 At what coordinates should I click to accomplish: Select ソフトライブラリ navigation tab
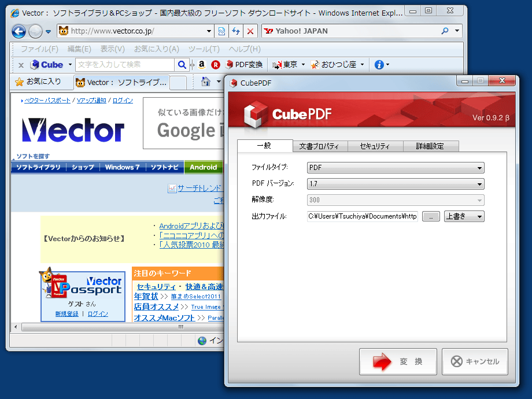click(x=38, y=167)
